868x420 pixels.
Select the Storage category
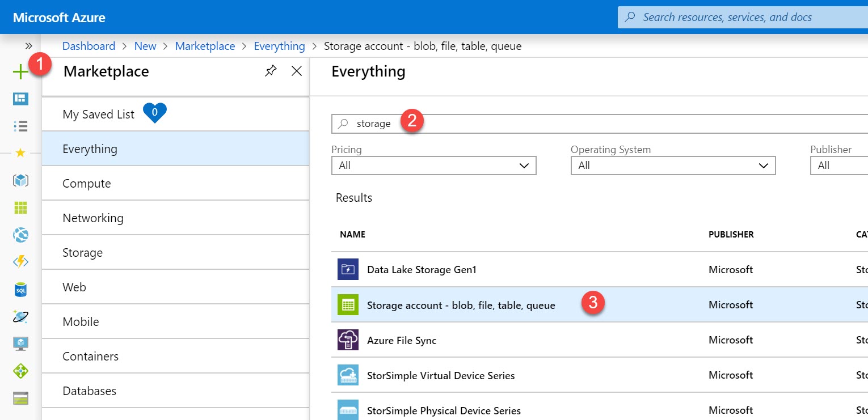coord(175,252)
